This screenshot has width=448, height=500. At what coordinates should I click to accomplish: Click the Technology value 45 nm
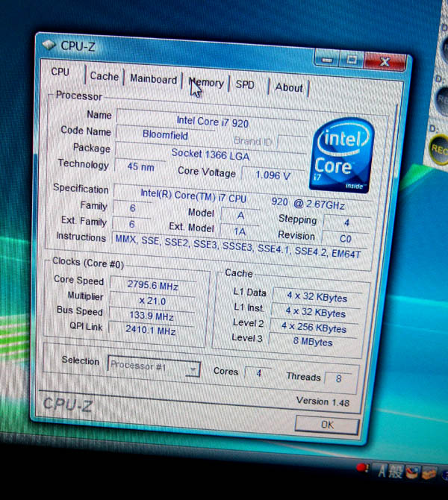tap(140, 166)
